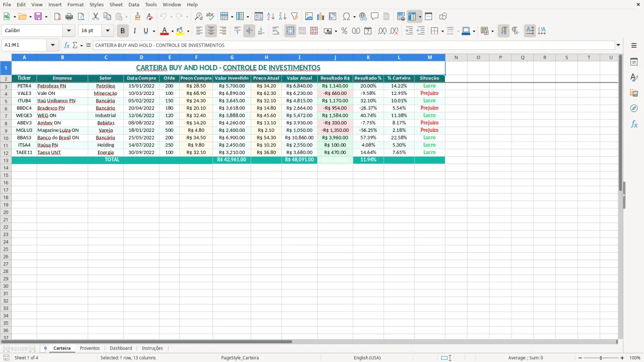The image size is (644, 362).
Task: Open background color dropdown arrow
Action: (x=188, y=31)
